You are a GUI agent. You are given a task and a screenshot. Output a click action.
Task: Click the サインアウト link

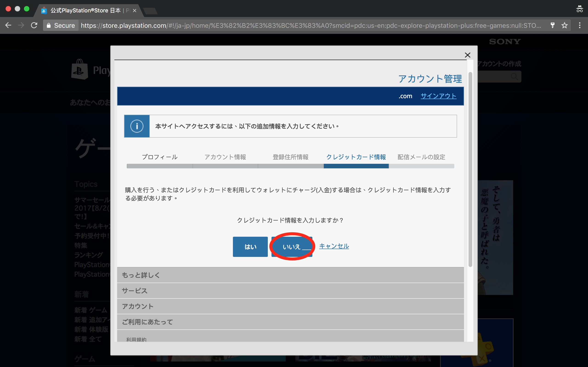click(438, 96)
